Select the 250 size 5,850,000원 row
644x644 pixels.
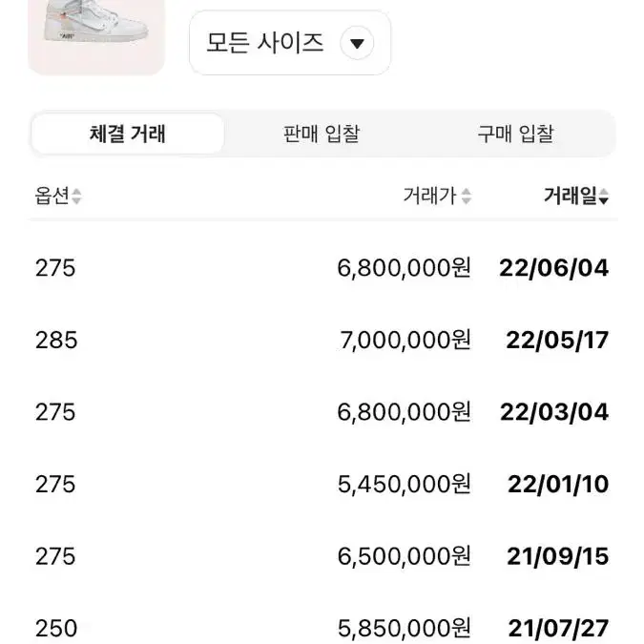322,628
